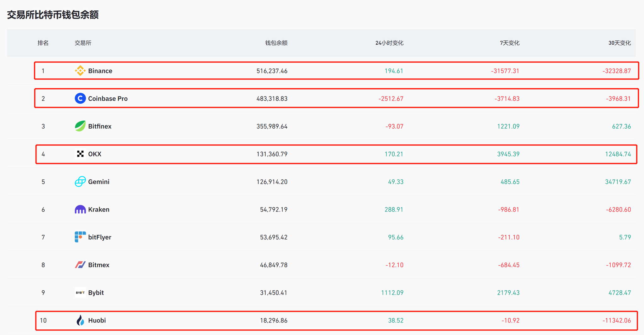Image resolution: width=644 pixels, height=335 pixels.
Task: Select Kraken balance 54,792.19
Action: [274, 210]
